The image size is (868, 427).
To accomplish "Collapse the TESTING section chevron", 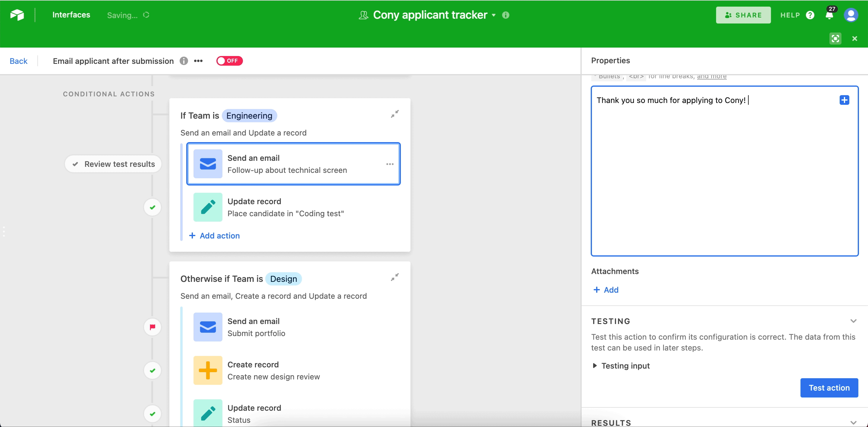I will [x=853, y=321].
